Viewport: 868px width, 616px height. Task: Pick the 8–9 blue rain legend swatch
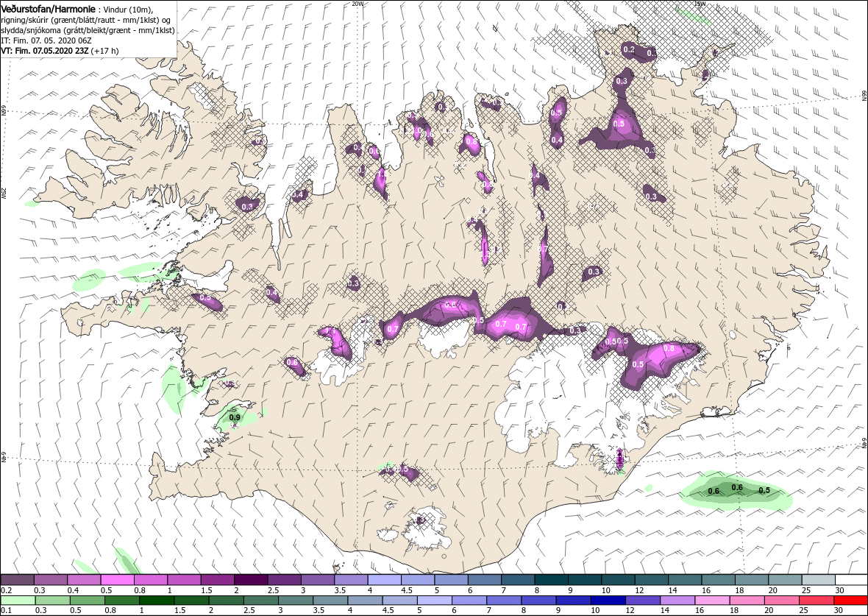tap(538, 601)
